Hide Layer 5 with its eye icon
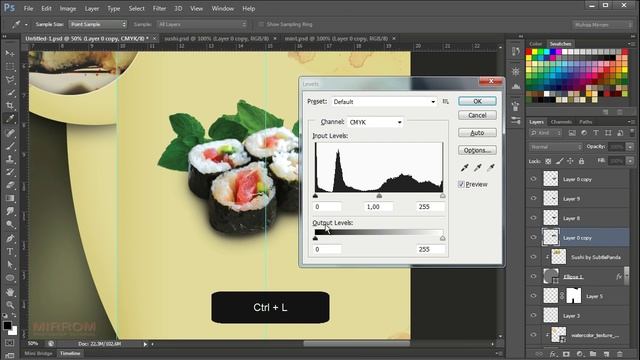 [533, 296]
